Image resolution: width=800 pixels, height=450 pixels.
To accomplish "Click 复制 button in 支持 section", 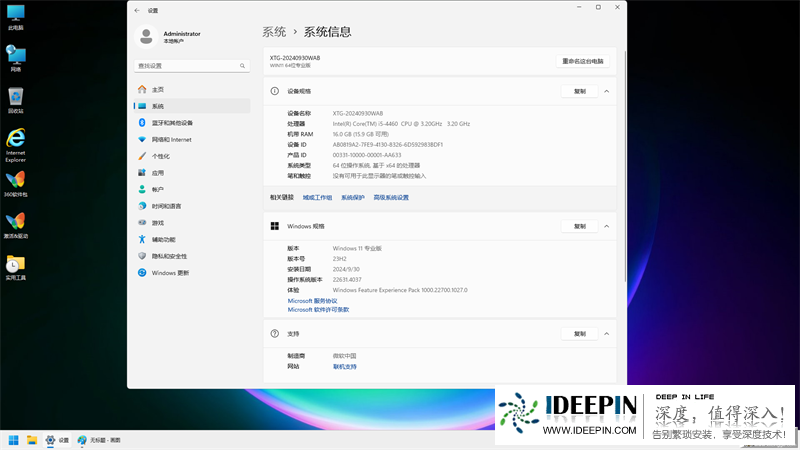I will [x=580, y=334].
